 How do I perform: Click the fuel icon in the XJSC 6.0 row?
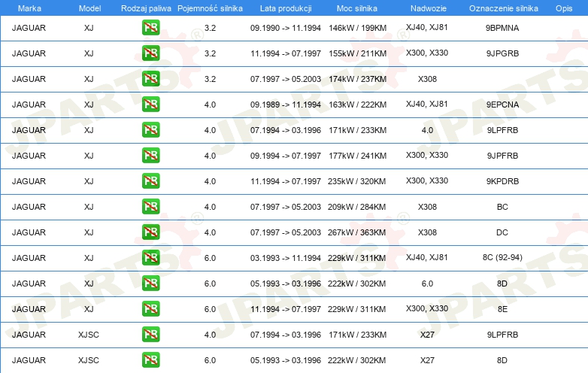[x=150, y=360]
